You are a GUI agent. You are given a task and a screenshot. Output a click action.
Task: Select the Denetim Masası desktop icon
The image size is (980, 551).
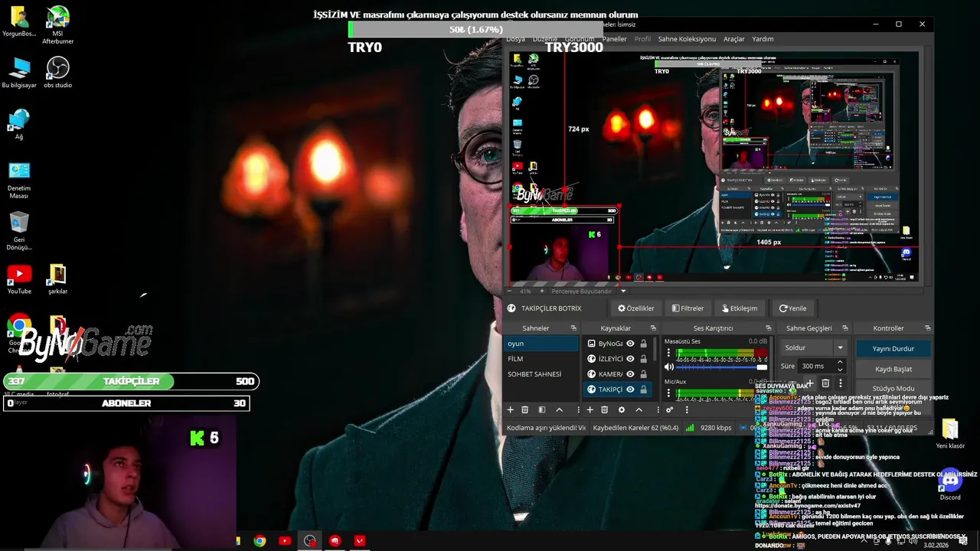pos(19,180)
